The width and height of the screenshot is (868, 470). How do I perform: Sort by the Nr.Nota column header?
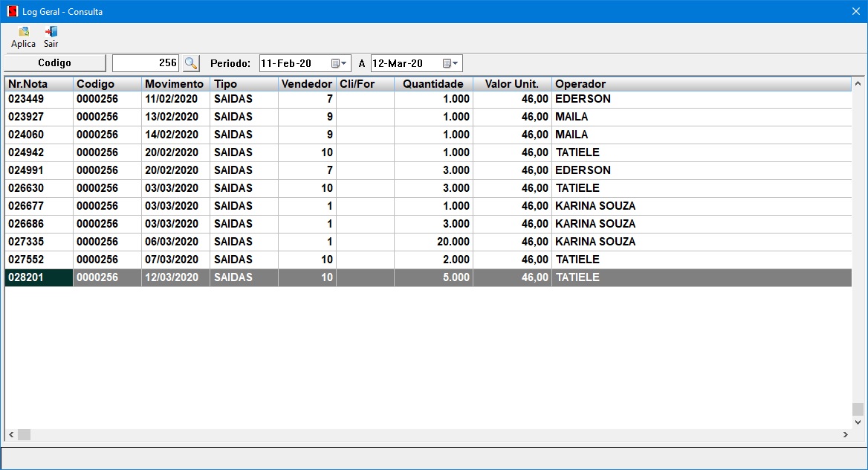coord(39,84)
